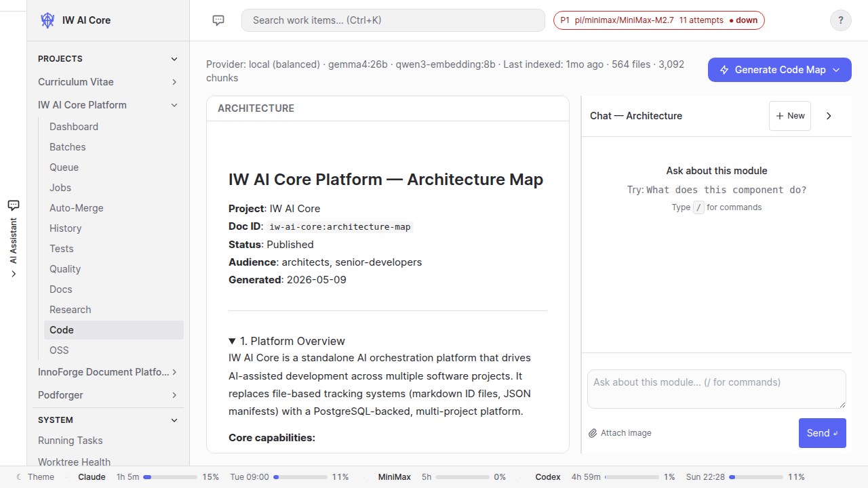The height and width of the screenshot is (488, 868).
Task: Click the Doc ID iw-ai-core:architecture-map code
Action: coord(340,227)
